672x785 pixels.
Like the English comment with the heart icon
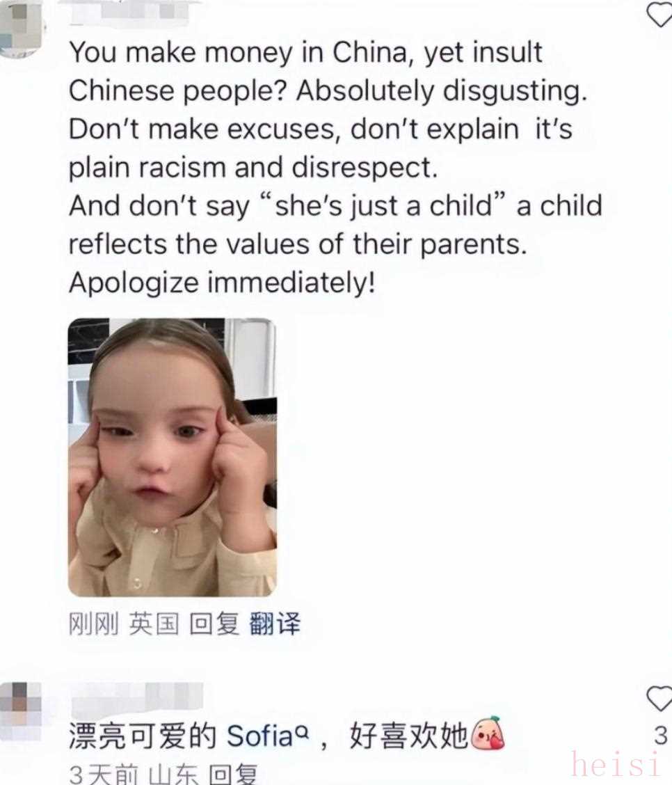coord(660,14)
